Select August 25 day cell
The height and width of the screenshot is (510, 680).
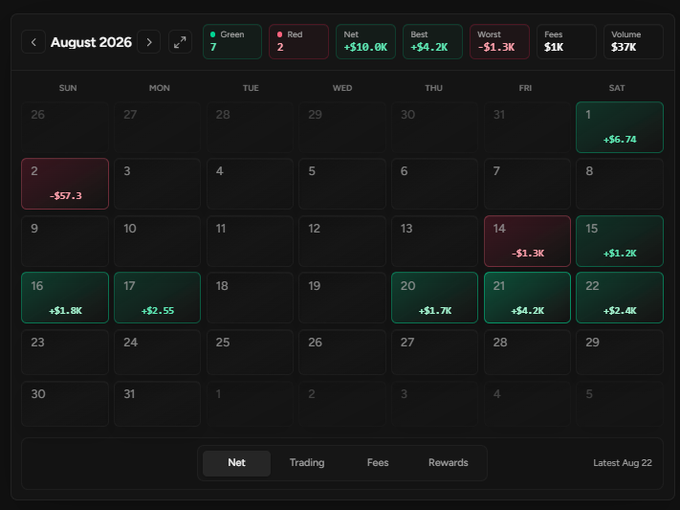pos(250,352)
